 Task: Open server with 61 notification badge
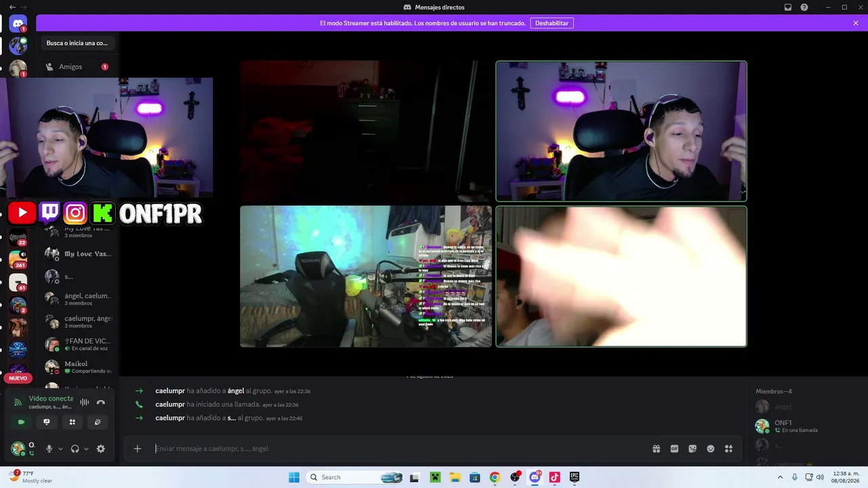[x=18, y=283]
